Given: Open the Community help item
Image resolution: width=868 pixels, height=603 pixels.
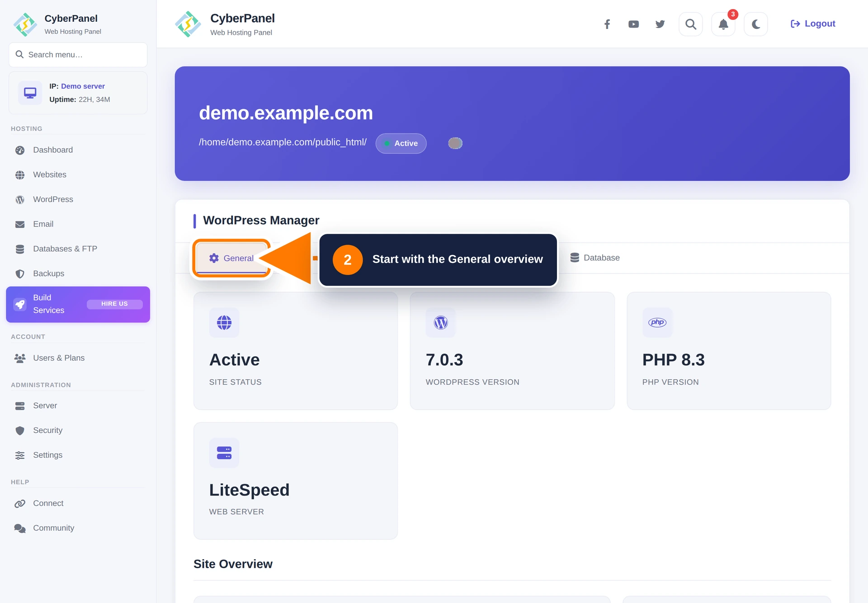Looking at the screenshot, I should point(78,528).
